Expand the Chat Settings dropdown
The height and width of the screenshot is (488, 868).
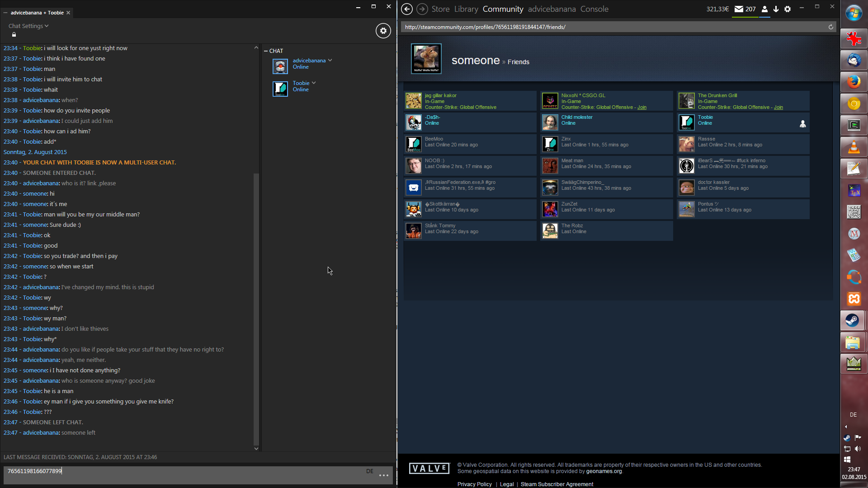coord(28,26)
